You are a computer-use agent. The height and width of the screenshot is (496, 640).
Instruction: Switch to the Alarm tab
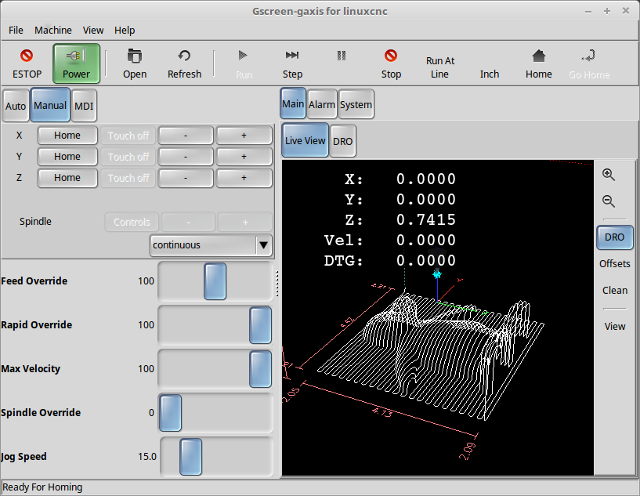[321, 104]
